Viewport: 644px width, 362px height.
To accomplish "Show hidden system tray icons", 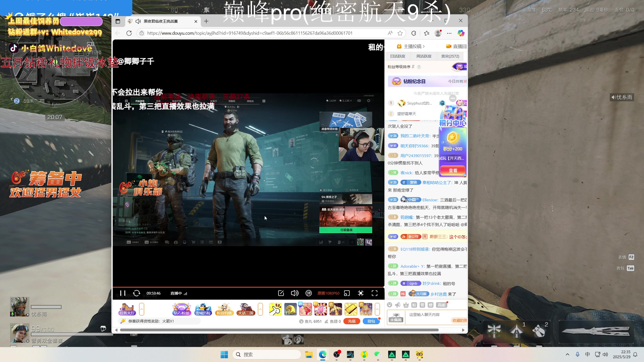I will click(568, 354).
